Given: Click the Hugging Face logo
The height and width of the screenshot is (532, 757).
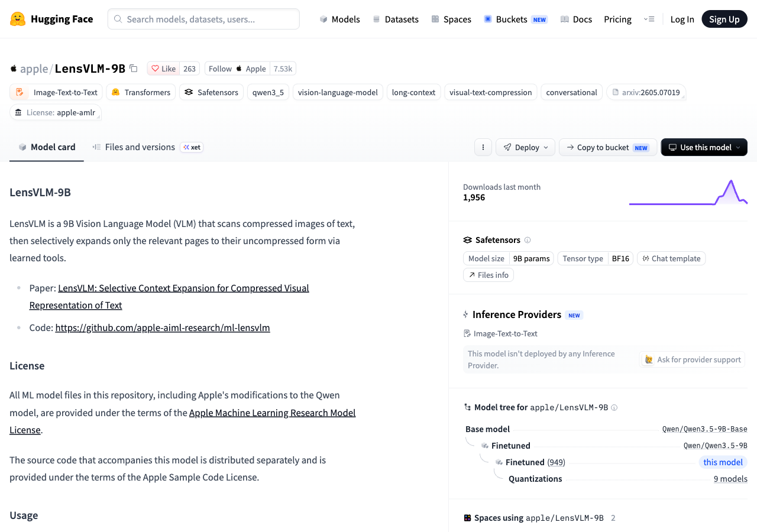Looking at the screenshot, I should (51, 19).
